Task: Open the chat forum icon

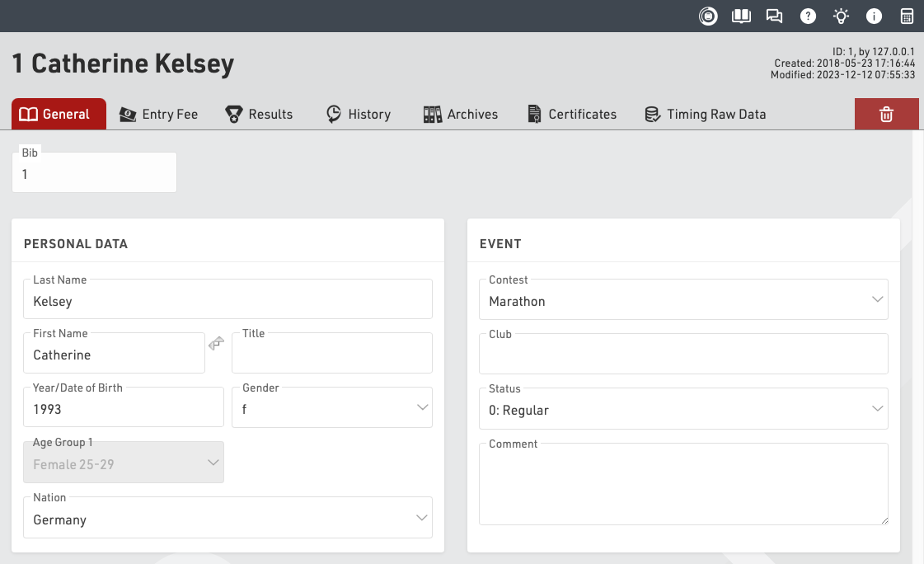Action: click(774, 16)
